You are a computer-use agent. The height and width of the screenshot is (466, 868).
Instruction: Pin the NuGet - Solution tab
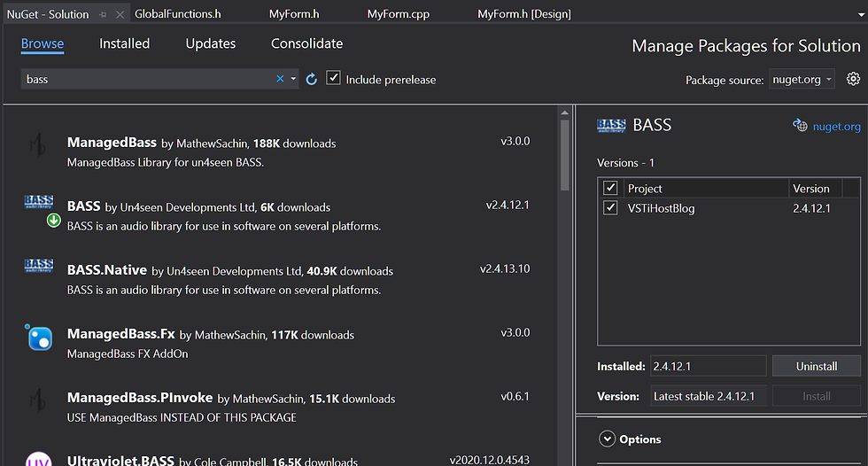pyautogui.click(x=103, y=15)
